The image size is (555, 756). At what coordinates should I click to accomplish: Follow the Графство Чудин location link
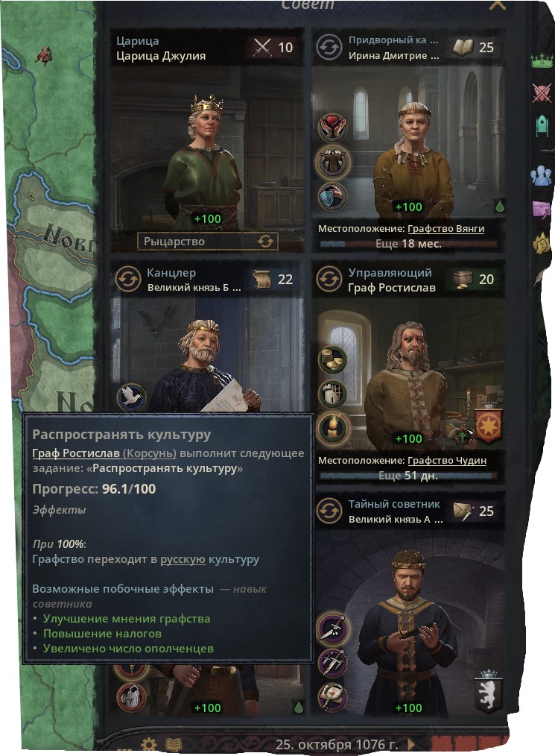pos(446,461)
